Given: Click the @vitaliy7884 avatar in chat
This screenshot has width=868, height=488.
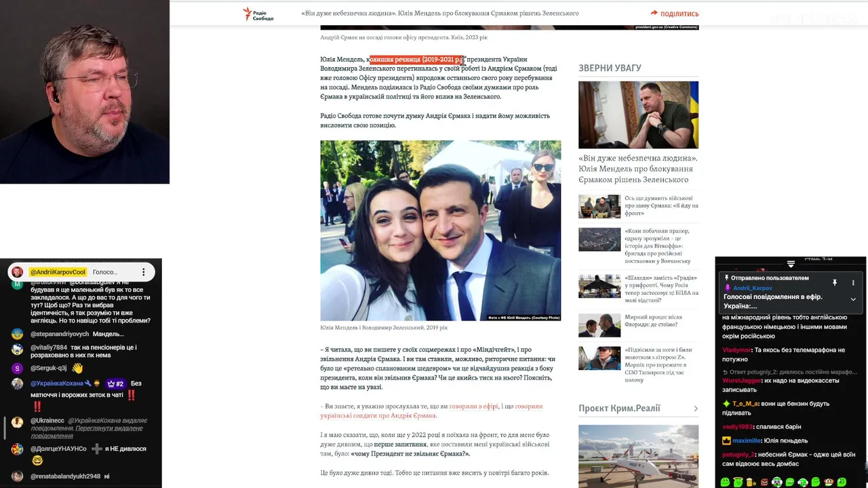Looking at the screenshot, I should pyautogui.click(x=18, y=349).
